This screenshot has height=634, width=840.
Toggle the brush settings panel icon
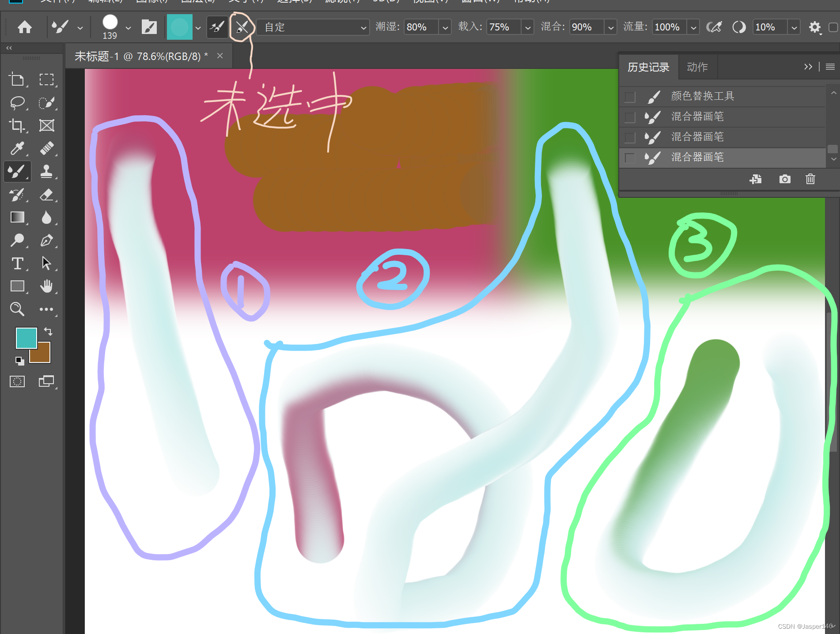[x=149, y=27]
